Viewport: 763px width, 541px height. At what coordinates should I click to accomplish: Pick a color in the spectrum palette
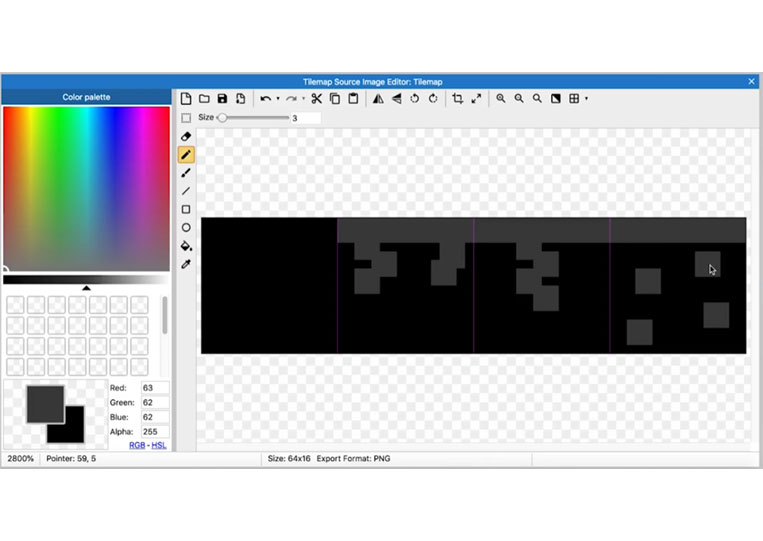click(x=87, y=189)
